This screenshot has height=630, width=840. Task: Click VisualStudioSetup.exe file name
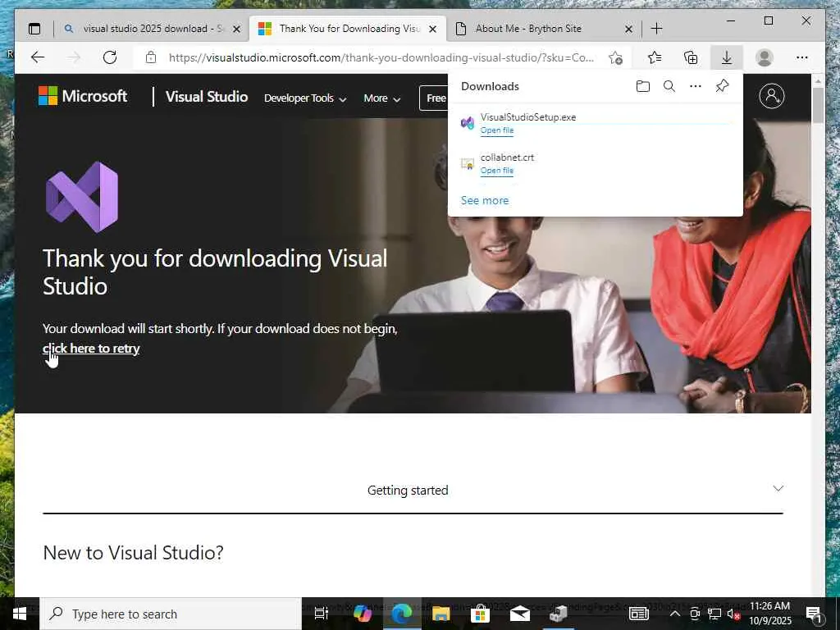click(527, 116)
